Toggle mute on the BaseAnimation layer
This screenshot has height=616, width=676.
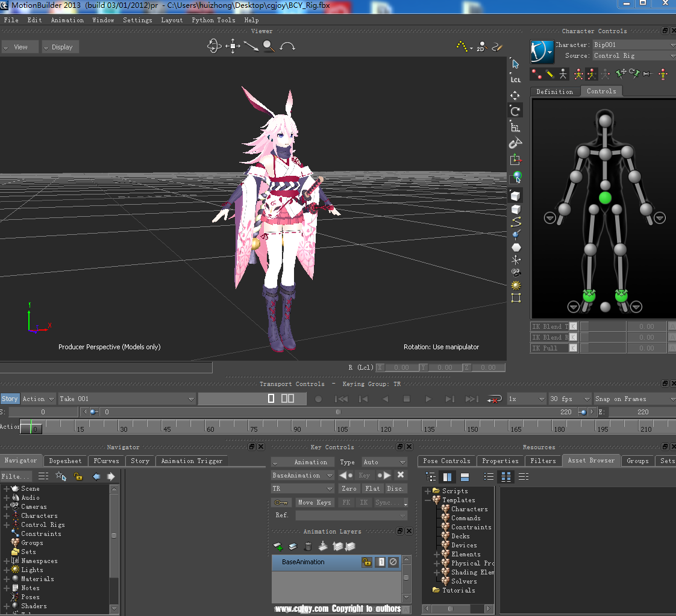[x=393, y=562]
